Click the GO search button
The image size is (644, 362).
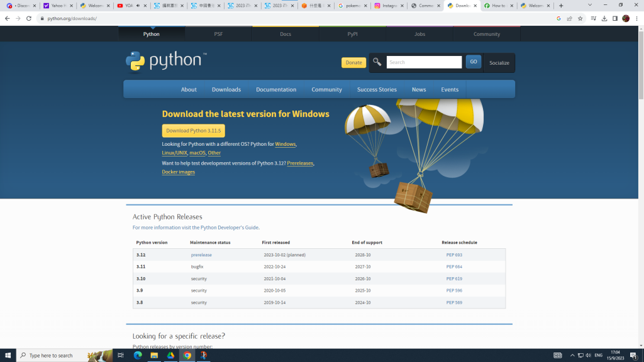pyautogui.click(x=473, y=62)
